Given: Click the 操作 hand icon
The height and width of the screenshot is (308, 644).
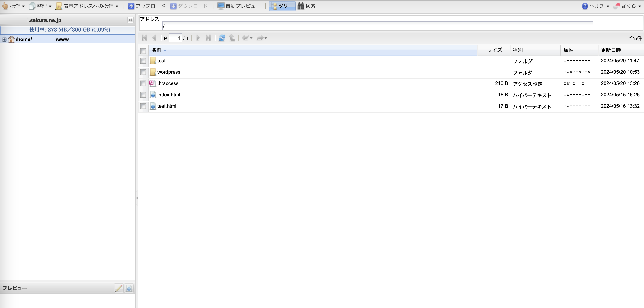Looking at the screenshot, I should (5, 6).
